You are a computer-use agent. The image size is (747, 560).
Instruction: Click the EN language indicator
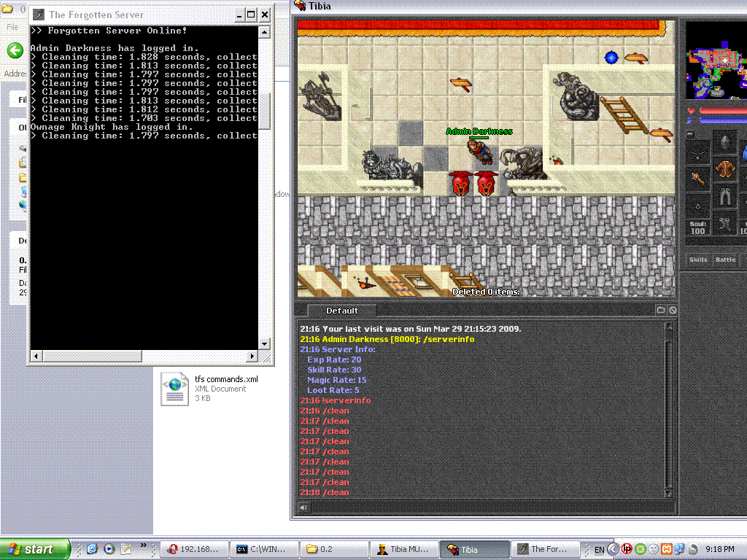coord(600,550)
